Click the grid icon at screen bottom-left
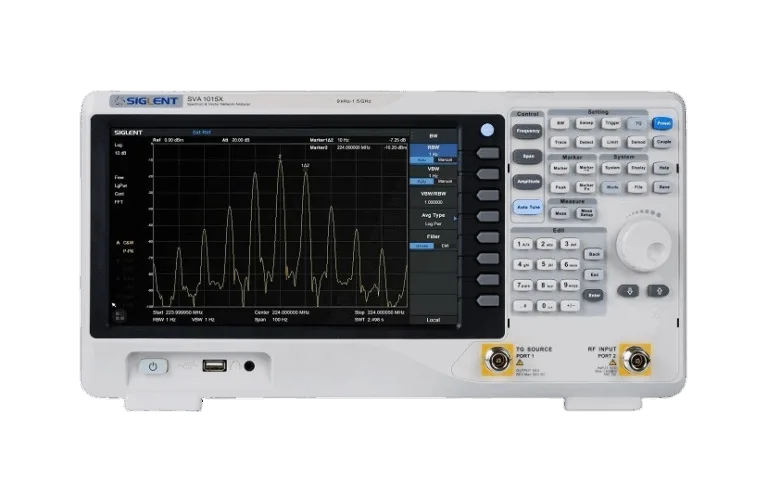768x483 pixels. point(117,315)
